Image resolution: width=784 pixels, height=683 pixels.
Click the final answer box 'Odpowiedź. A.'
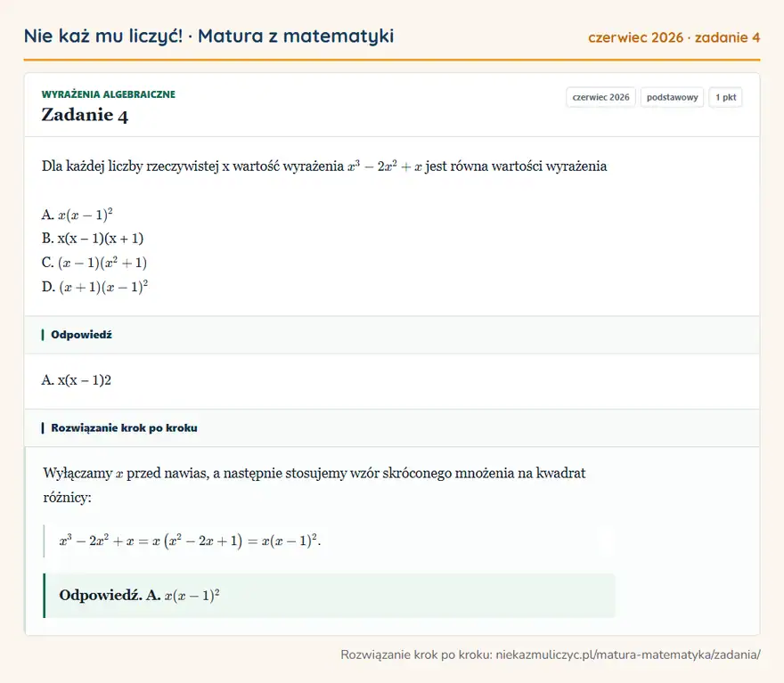[x=330, y=596]
